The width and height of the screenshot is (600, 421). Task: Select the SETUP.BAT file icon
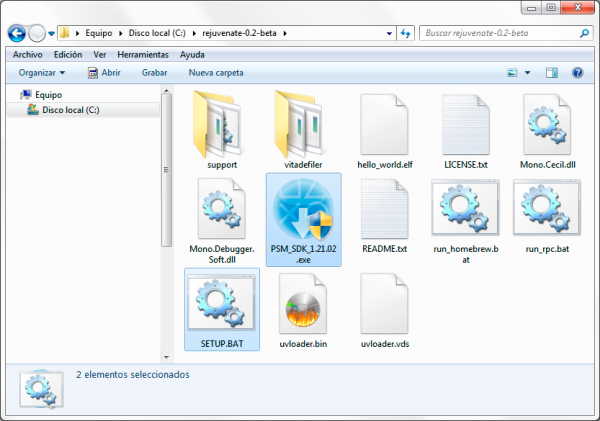click(x=221, y=302)
